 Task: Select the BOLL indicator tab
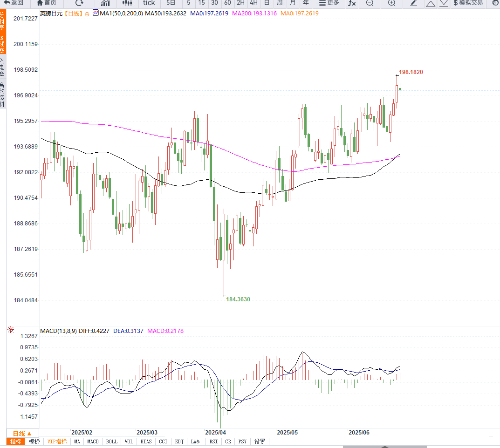tap(111, 441)
